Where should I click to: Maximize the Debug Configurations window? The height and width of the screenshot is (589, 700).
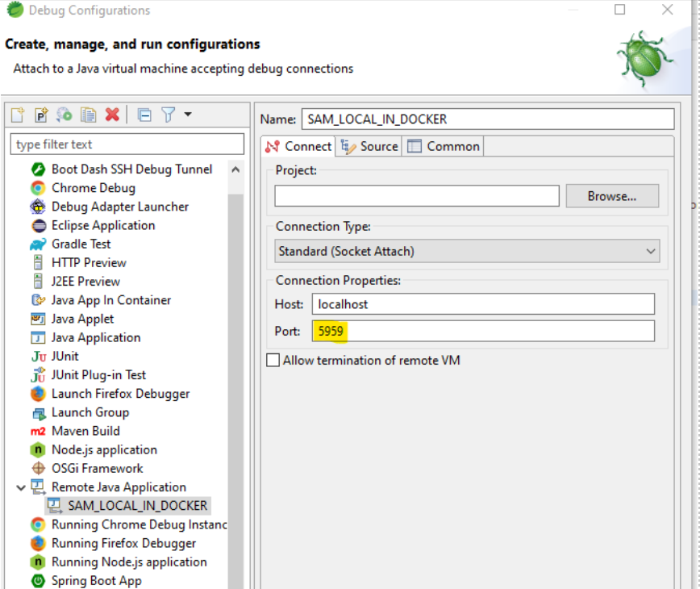pyautogui.click(x=619, y=10)
